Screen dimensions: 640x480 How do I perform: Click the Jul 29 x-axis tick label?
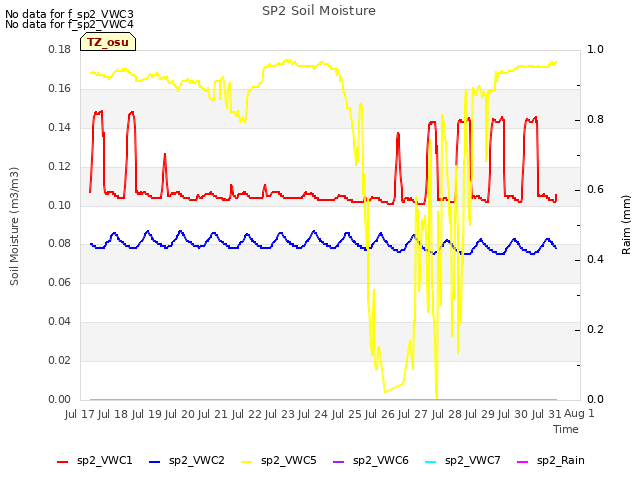(480, 414)
